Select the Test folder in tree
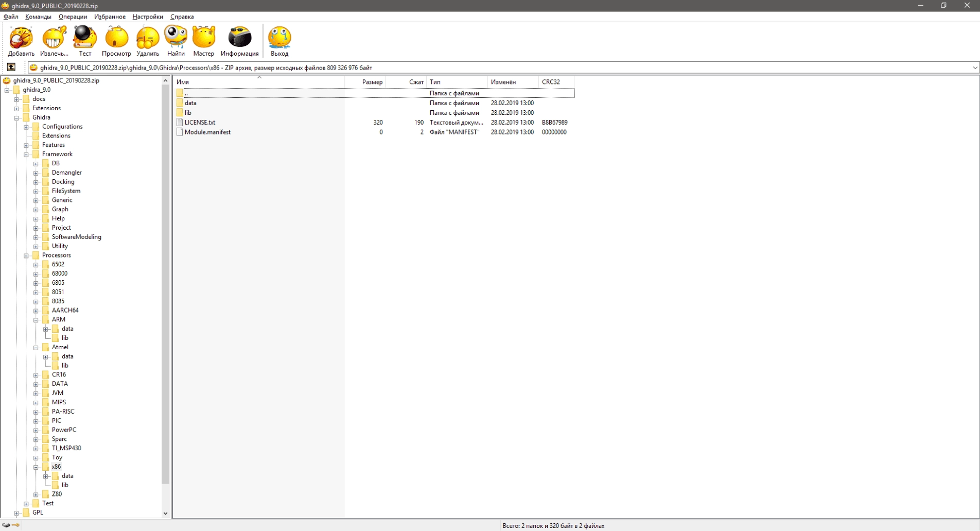This screenshot has height=531, width=980. pyautogui.click(x=47, y=503)
